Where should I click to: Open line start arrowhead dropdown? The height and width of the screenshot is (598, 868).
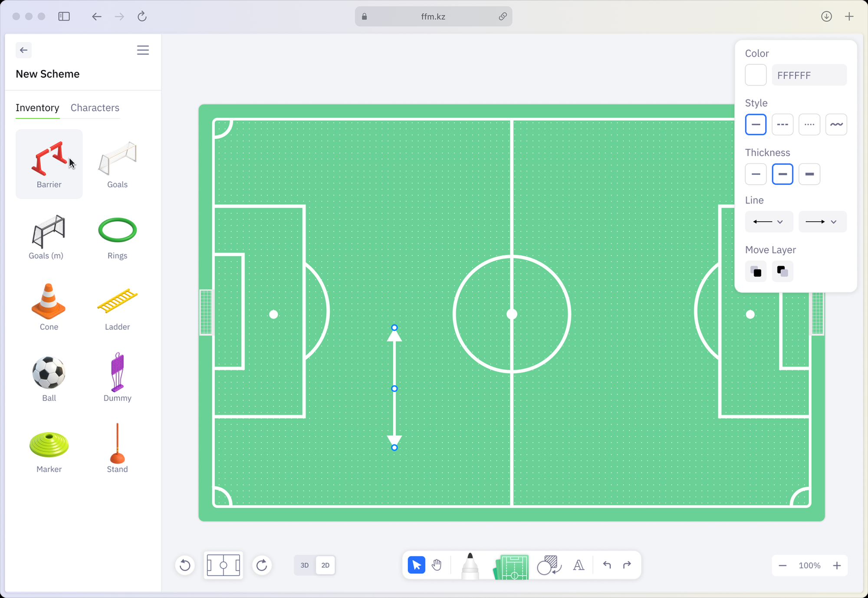(769, 222)
